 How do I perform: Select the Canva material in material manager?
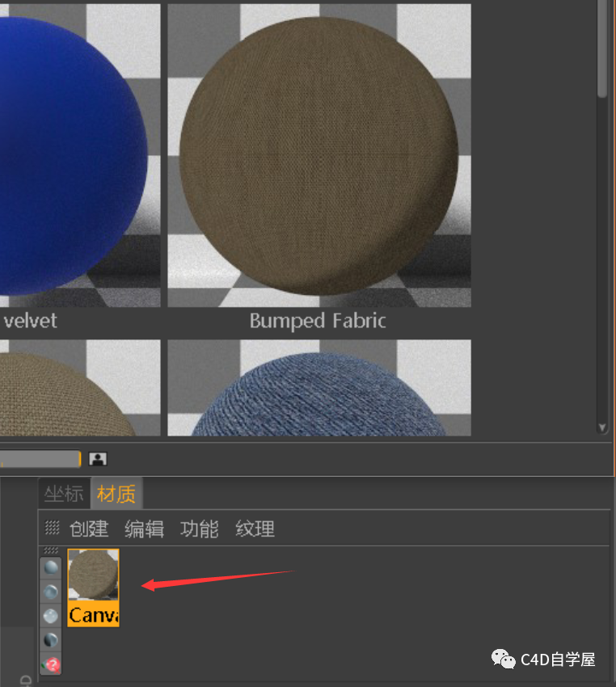point(93,588)
